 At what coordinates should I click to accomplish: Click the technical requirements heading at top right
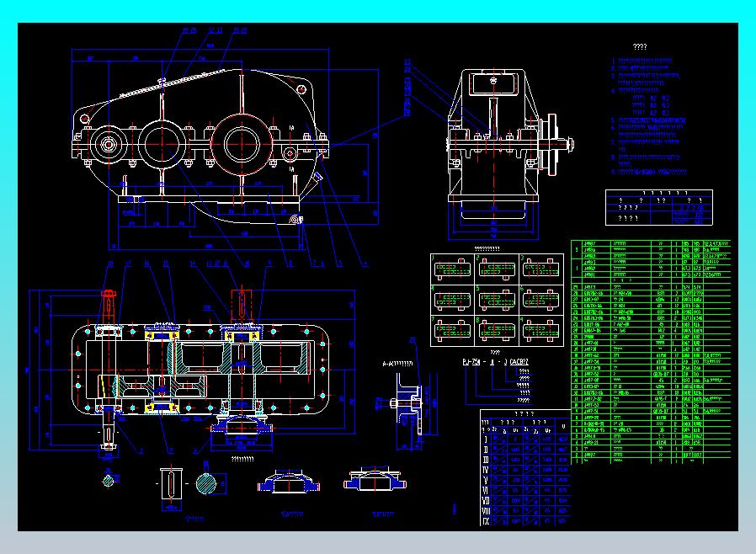(x=639, y=47)
